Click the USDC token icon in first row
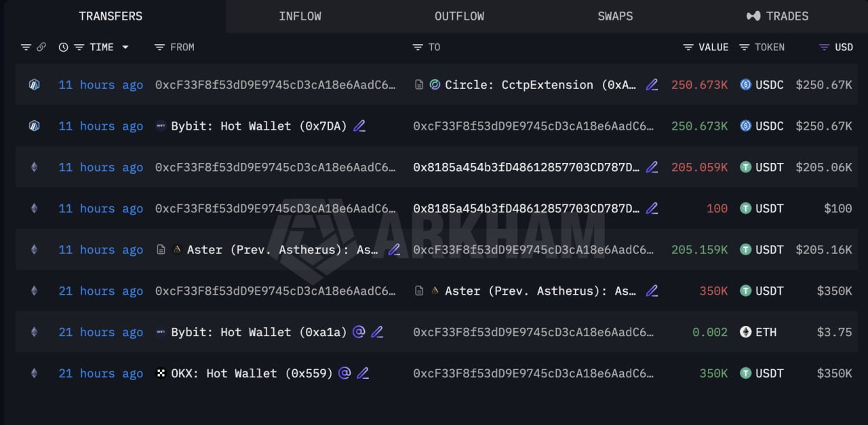The image size is (868, 425). (x=745, y=85)
